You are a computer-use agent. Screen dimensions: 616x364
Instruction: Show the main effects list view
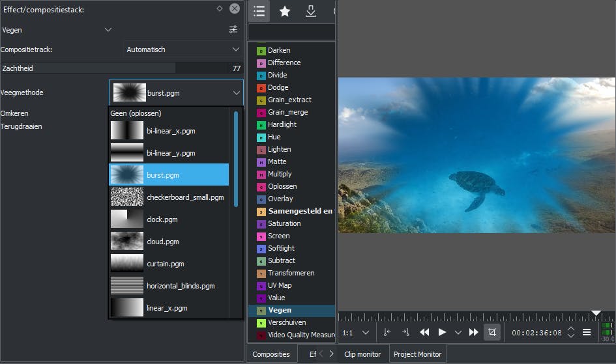tap(259, 11)
